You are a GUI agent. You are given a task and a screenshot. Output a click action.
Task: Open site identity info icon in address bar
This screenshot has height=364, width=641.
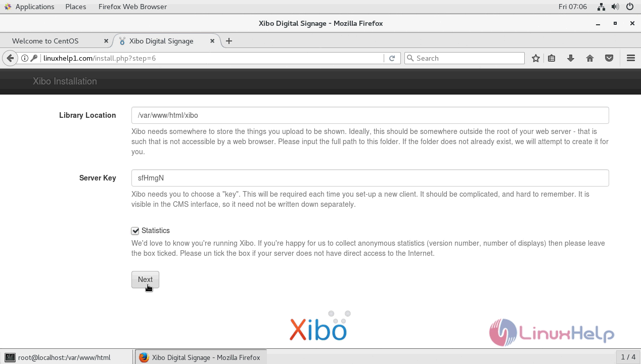coord(24,58)
